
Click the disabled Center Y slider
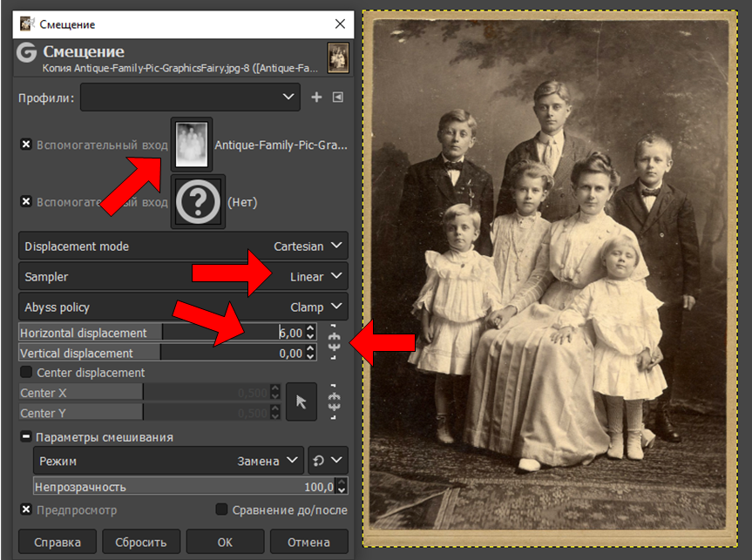point(150,412)
